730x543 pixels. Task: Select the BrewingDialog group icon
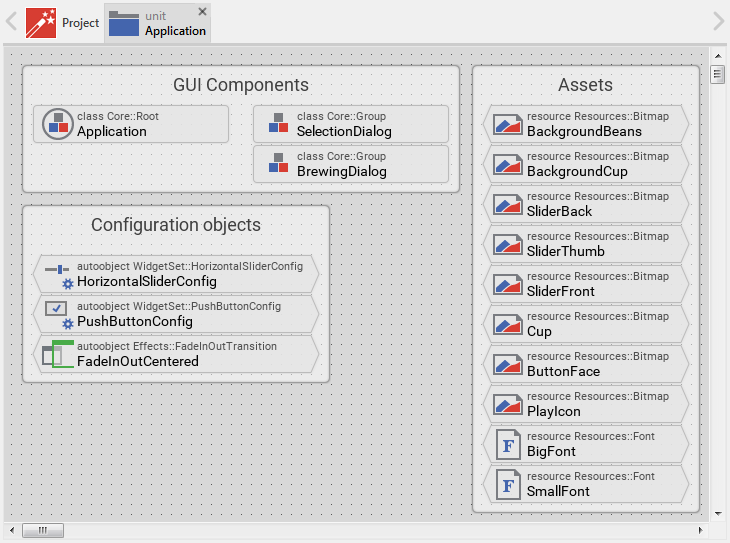point(278,164)
